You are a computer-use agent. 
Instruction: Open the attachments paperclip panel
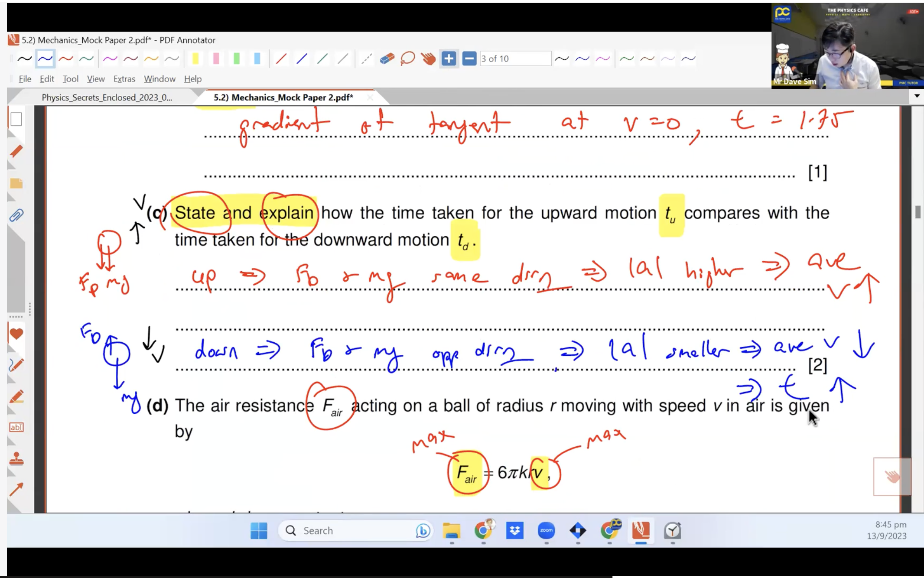16,215
